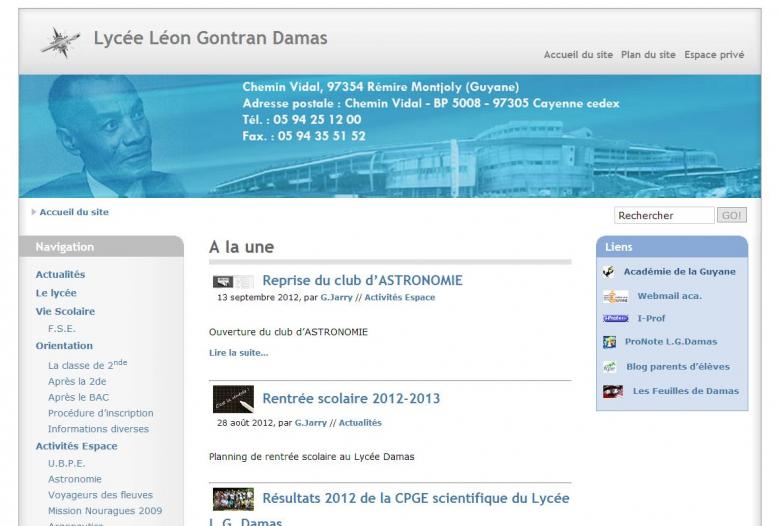Open ProNote L.G.Damas link

pos(671,342)
